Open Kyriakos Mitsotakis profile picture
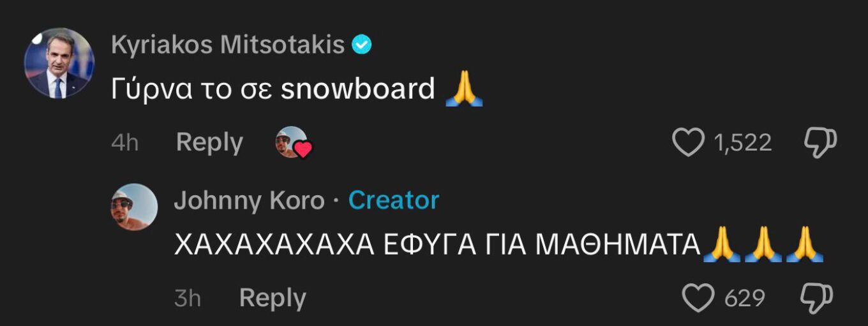The width and height of the screenshot is (868, 326). 59,63
